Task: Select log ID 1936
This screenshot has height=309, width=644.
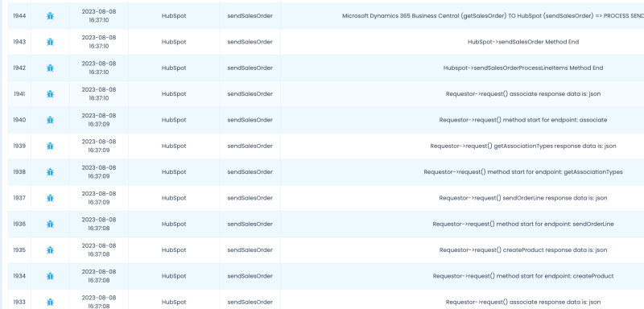Action: tap(19, 224)
